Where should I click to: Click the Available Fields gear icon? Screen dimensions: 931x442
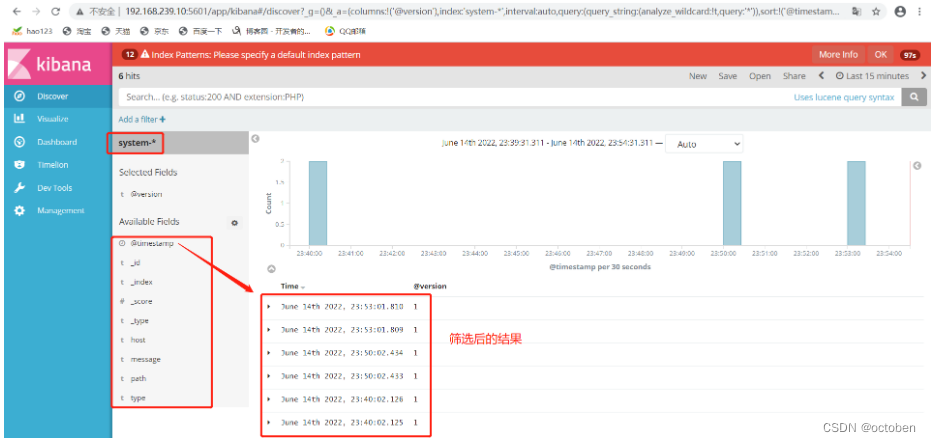pyautogui.click(x=235, y=223)
